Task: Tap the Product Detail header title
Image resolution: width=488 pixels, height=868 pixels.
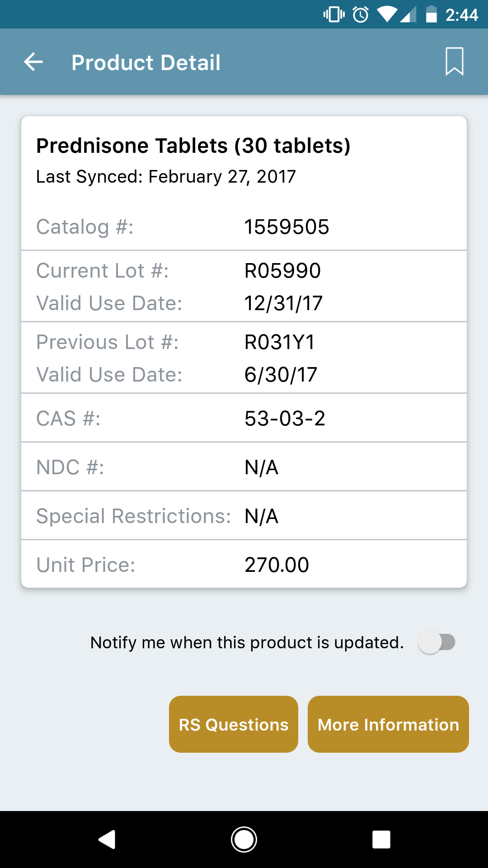Action: coord(146,62)
